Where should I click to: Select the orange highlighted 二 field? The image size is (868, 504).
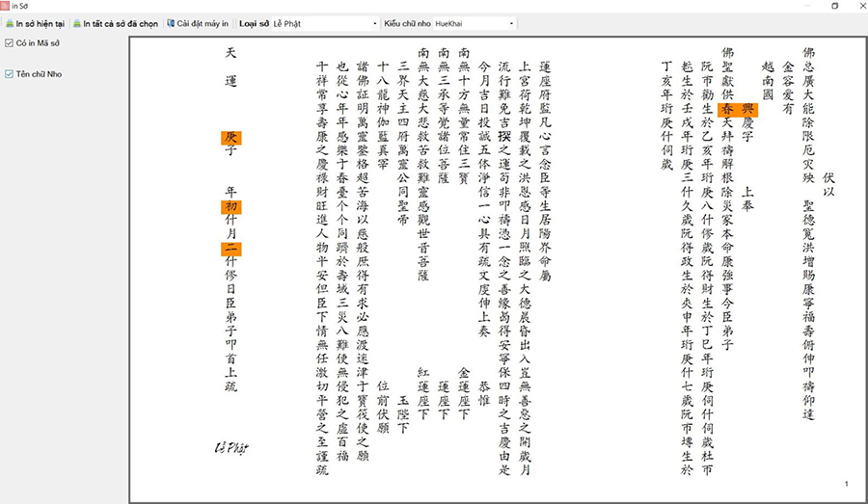tap(231, 249)
